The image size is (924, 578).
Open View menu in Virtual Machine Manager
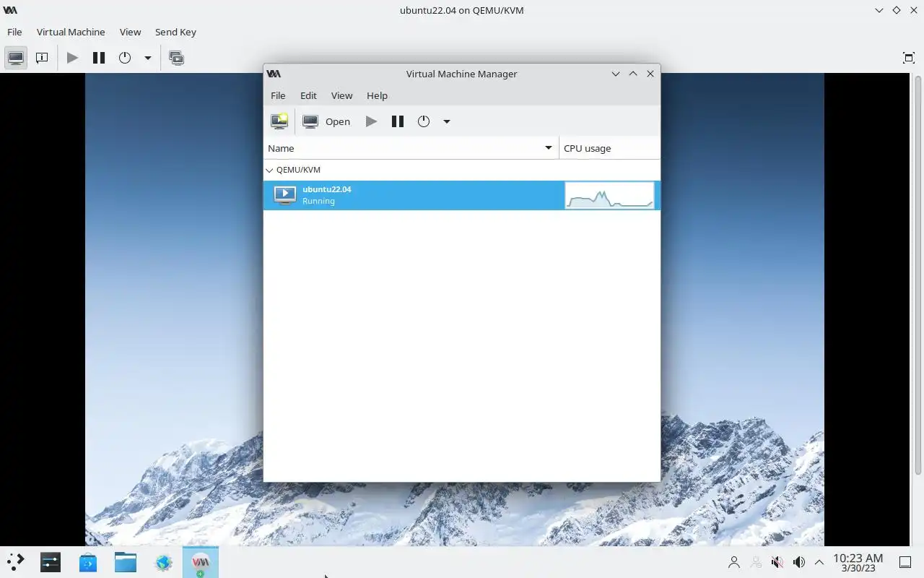(341, 95)
